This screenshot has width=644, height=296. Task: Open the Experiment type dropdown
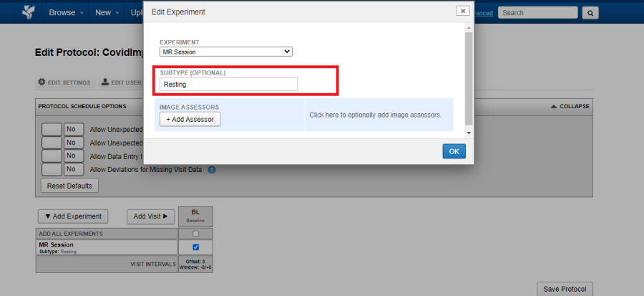pos(226,52)
